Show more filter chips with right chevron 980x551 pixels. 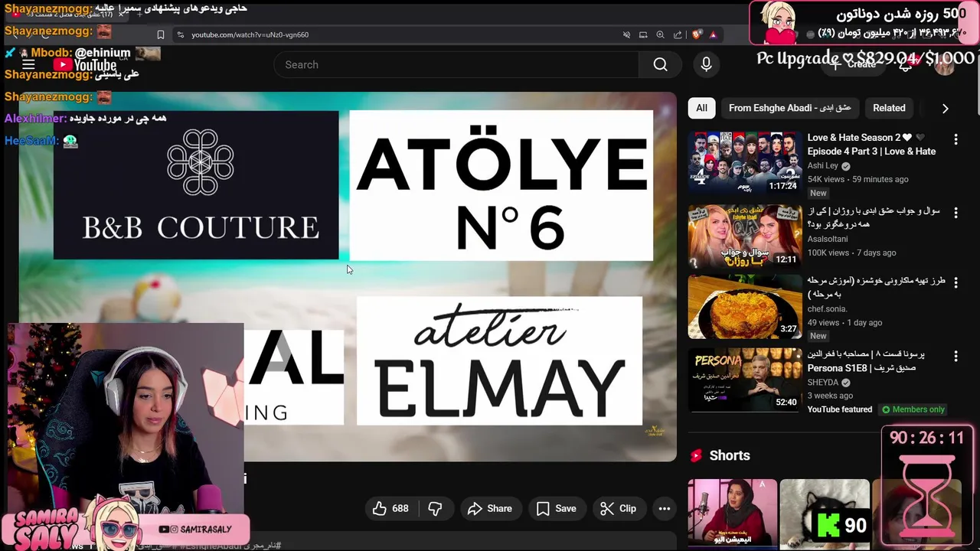[945, 109]
